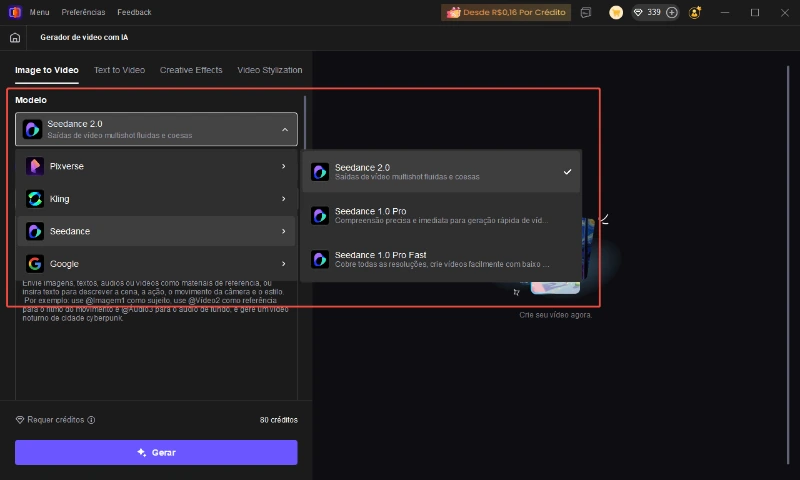Switch to Creative Effects tab

point(191,70)
